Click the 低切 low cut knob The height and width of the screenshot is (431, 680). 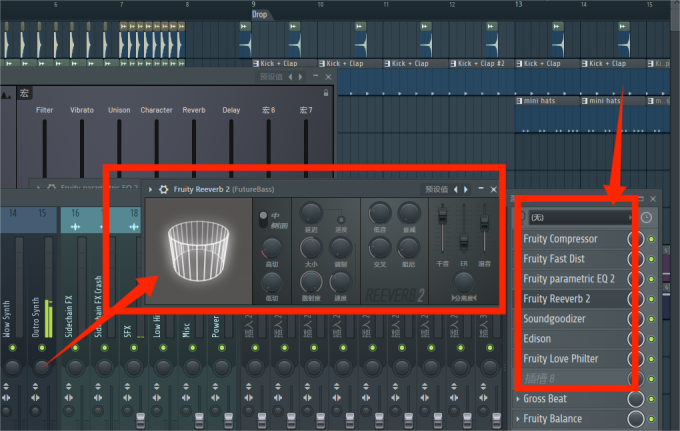272,282
